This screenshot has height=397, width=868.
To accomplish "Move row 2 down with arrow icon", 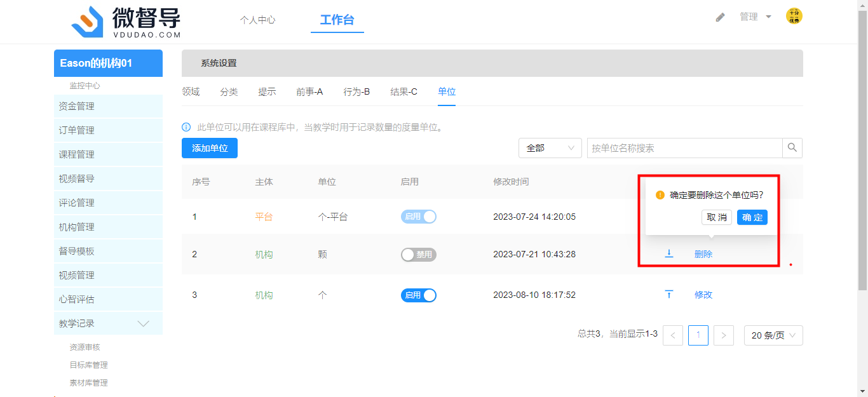I will pos(668,253).
